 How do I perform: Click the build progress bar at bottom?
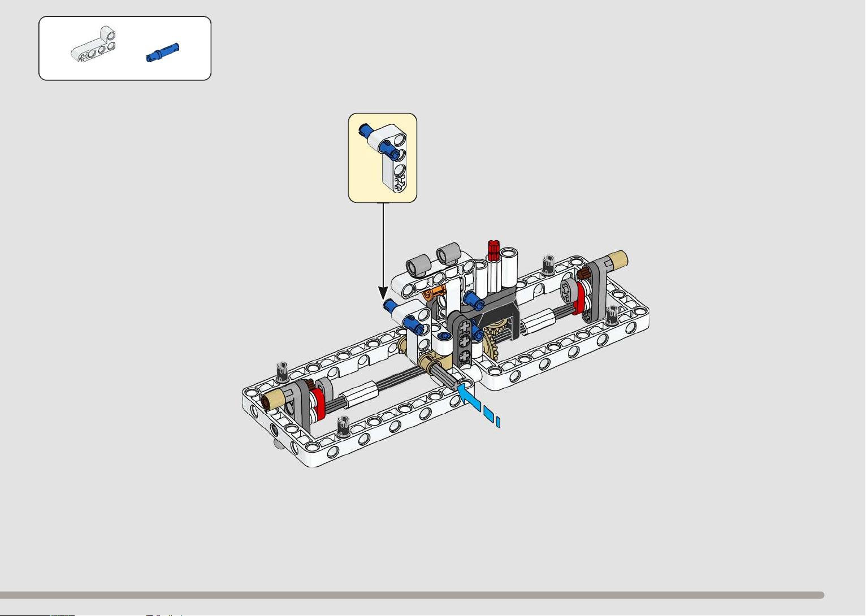[x=412, y=595]
